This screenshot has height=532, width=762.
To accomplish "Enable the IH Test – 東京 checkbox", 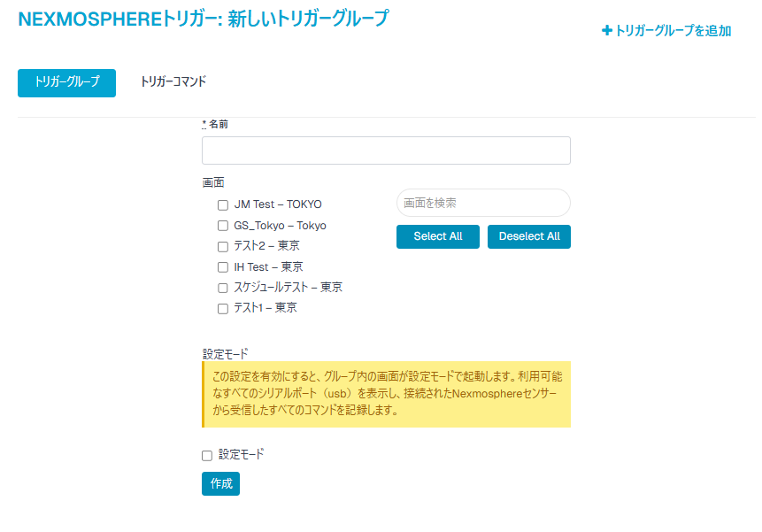I will click(222, 267).
